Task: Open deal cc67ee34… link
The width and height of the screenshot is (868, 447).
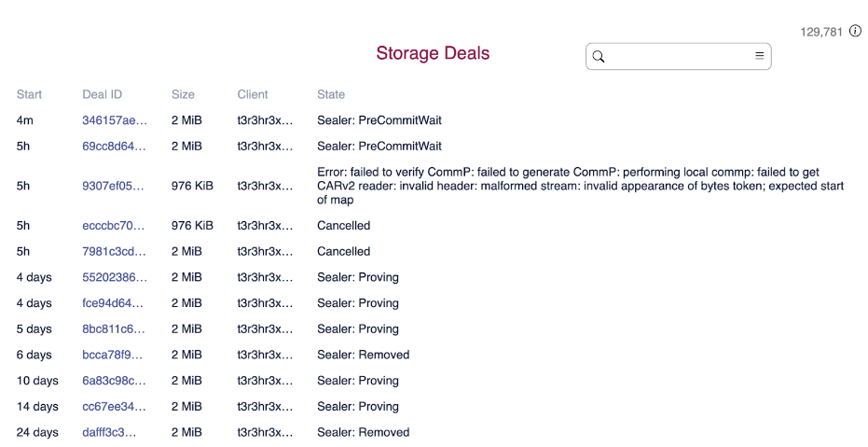Action: (x=114, y=407)
